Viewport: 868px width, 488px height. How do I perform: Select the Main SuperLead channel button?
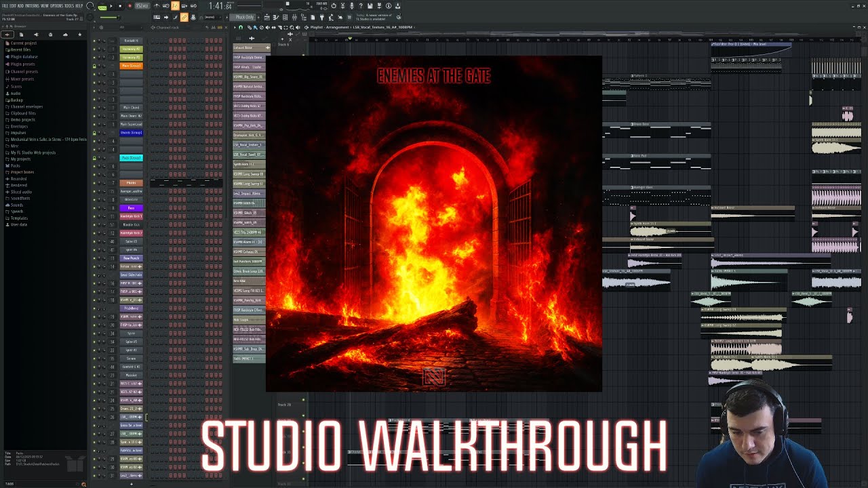tap(131, 125)
